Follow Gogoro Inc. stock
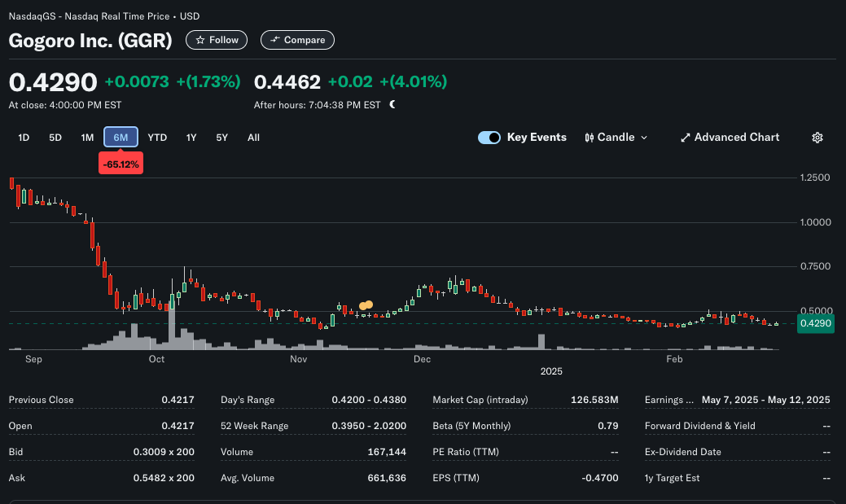This screenshot has width=846, height=504. (217, 40)
